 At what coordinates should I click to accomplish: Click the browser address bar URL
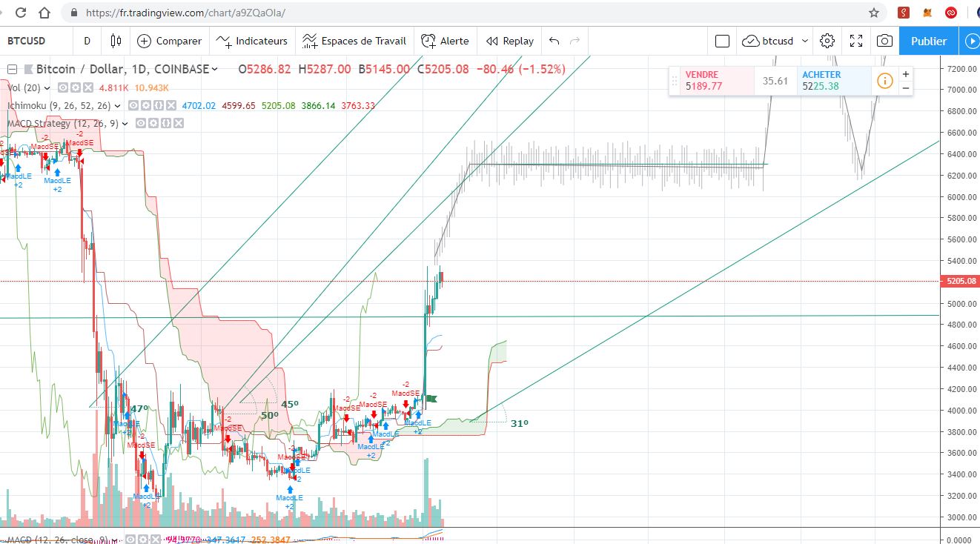[x=185, y=13]
